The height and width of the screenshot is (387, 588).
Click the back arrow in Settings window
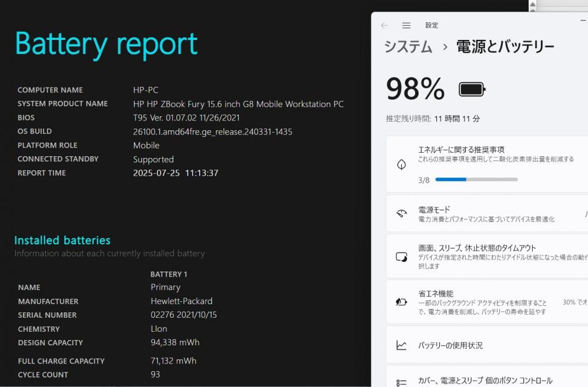pos(384,25)
